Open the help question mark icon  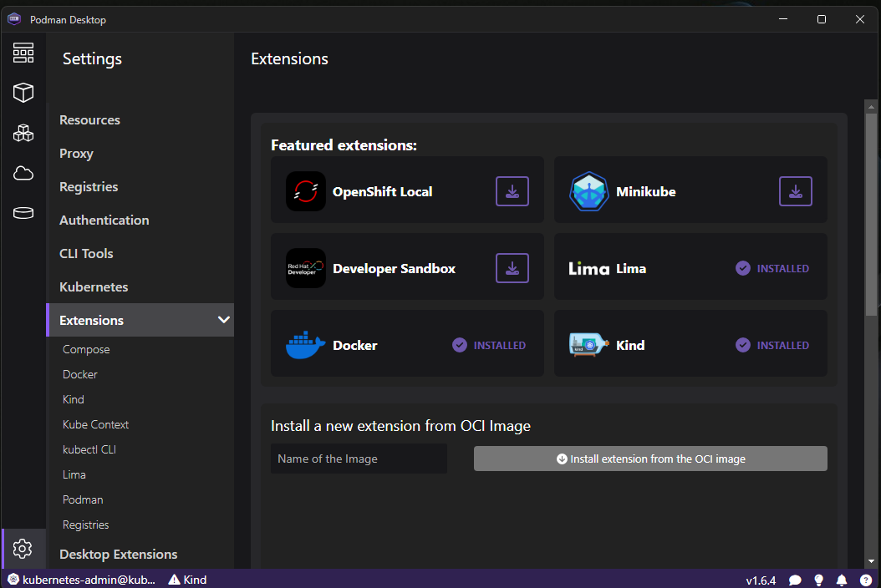[865, 580]
